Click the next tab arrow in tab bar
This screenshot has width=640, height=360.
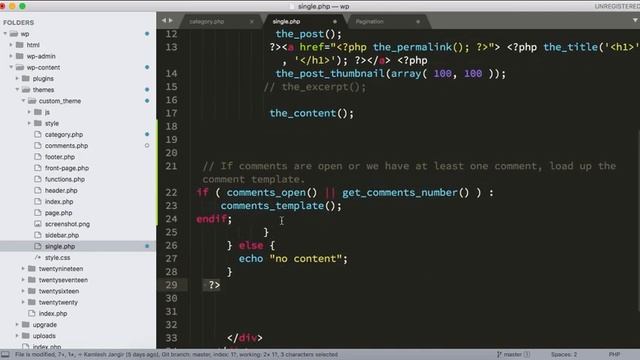(x=171, y=20)
